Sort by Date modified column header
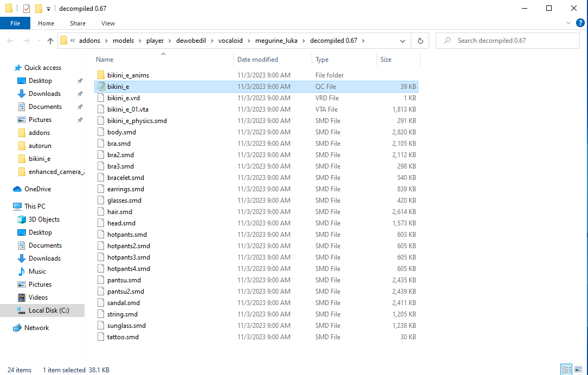The height and width of the screenshot is (375, 588). point(257,59)
